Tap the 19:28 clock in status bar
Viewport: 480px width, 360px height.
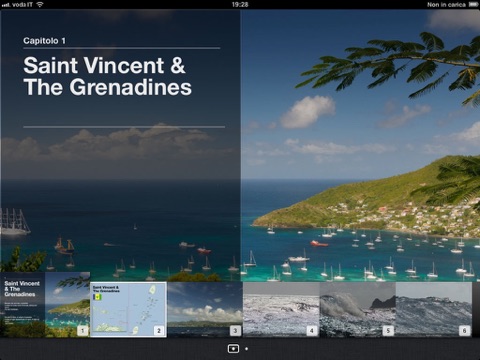click(240, 4)
